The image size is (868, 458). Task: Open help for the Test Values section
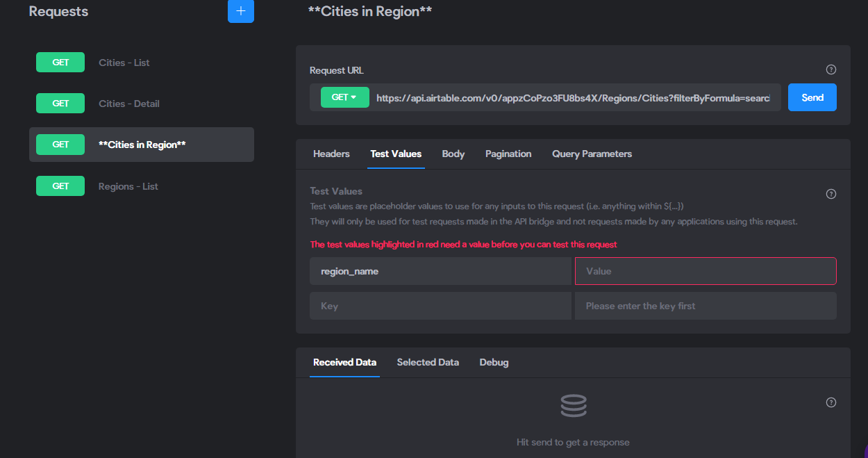(x=831, y=194)
